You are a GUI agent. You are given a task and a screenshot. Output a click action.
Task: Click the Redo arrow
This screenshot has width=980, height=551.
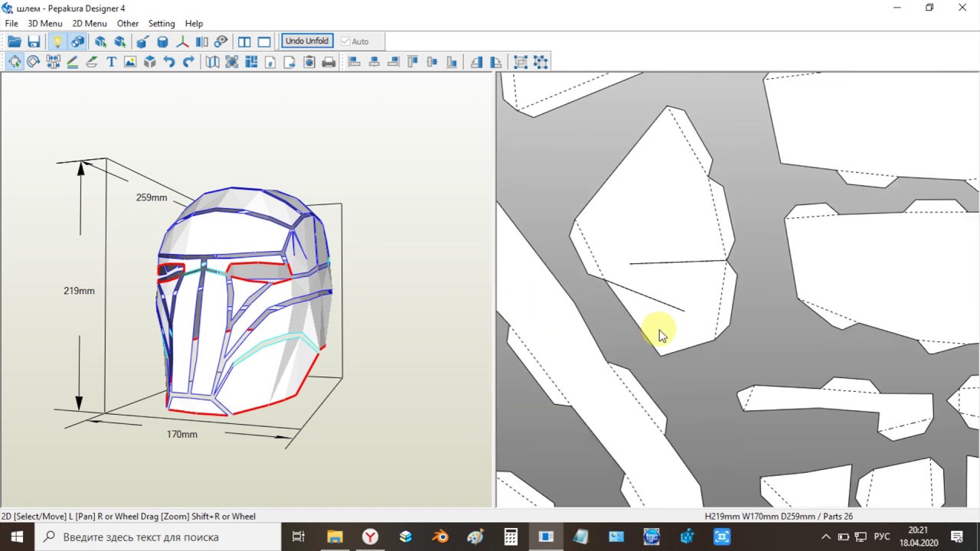tap(188, 62)
